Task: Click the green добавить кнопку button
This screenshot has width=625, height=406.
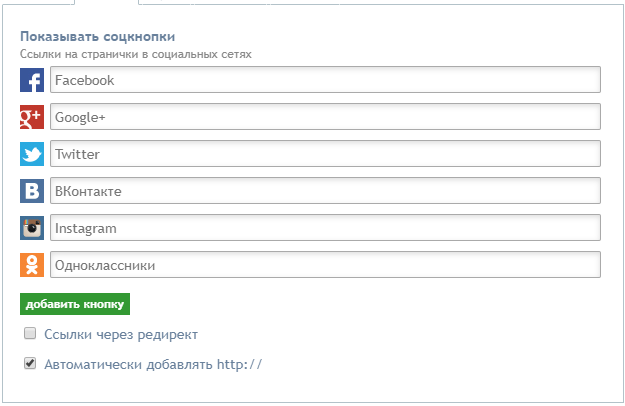Action: 75,304
